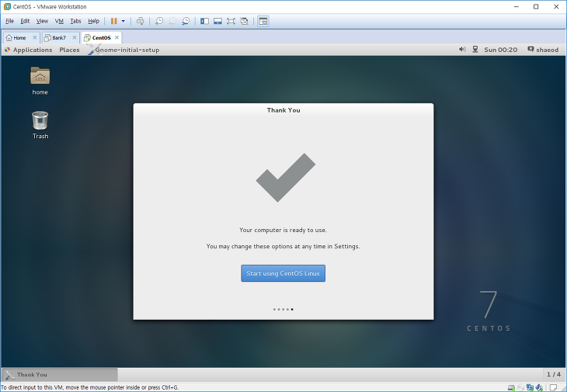Switch to the Home tab
Image resolution: width=567 pixels, height=392 pixels.
pos(19,37)
